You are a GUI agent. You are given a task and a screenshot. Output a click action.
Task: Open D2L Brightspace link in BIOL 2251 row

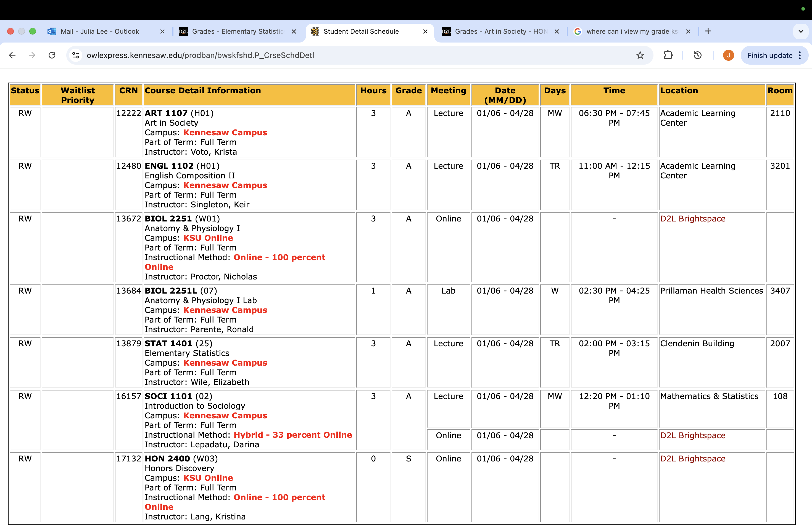pyautogui.click(x=693, y=219)
